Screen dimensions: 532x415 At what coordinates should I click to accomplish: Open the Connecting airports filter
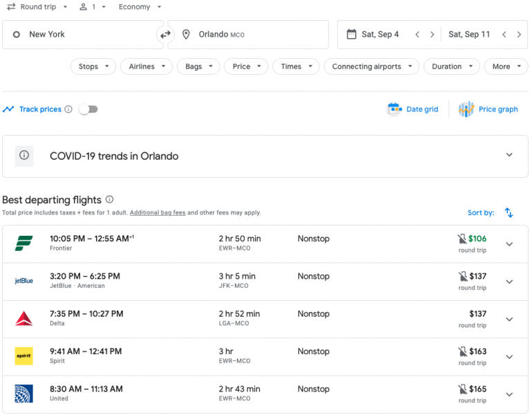(x=372, y=66)
